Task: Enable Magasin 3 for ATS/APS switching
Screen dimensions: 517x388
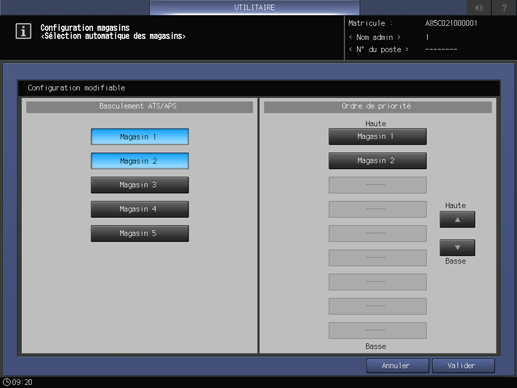Action: click(x=140, y=185)
